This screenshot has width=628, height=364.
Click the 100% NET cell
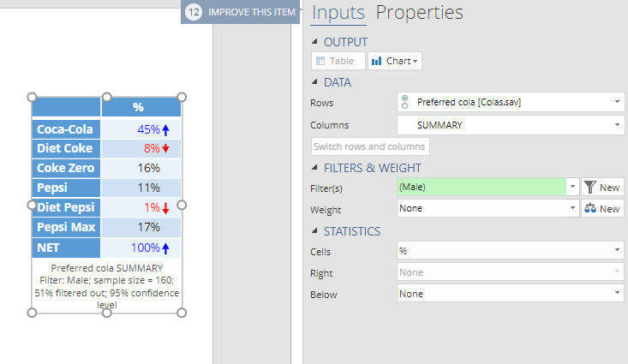coord(141,248)
